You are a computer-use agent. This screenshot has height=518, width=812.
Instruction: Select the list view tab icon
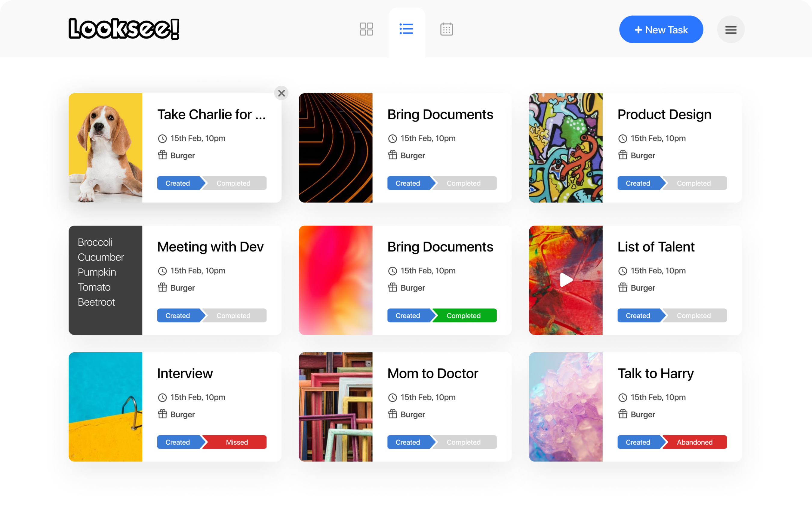pos(406,29)
